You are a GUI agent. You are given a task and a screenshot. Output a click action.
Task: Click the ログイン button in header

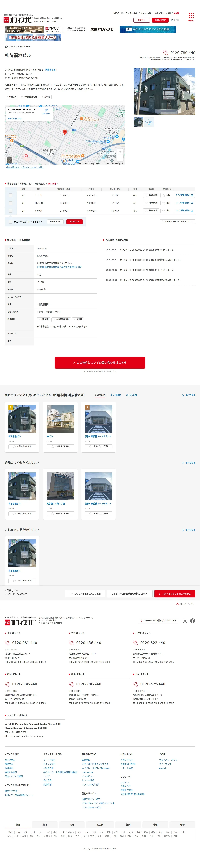(142, 20)
